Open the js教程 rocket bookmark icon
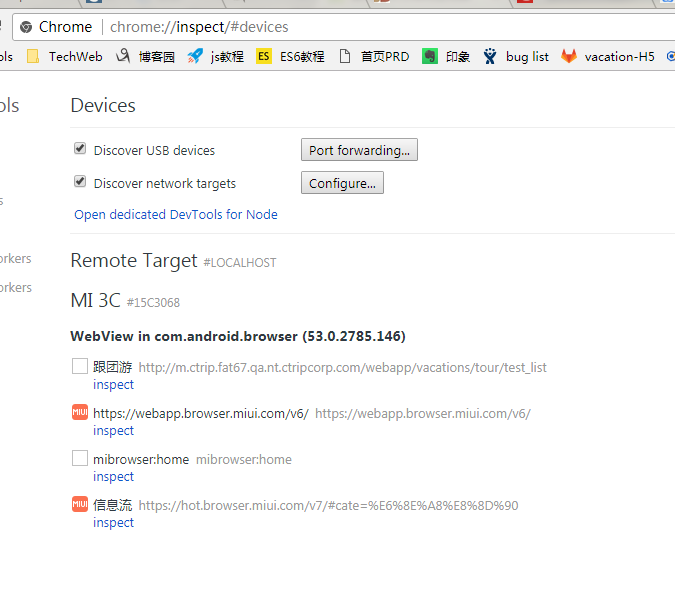This screenshot has width=675, height=607. [195, 56]
